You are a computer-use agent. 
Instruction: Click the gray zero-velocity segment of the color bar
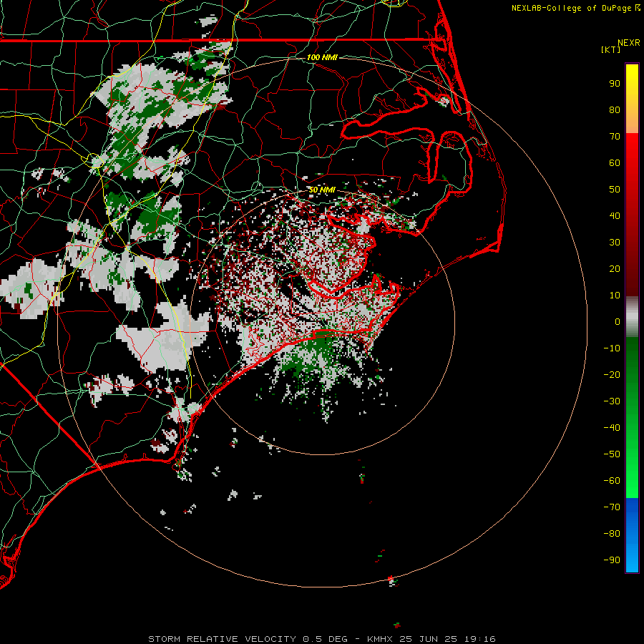(x=632, y=316)
